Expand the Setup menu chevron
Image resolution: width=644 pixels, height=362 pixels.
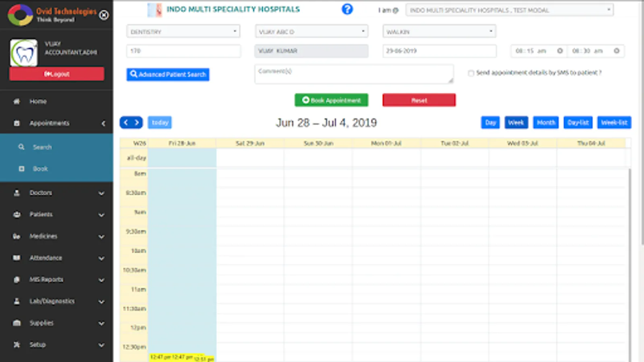pos(101,345)
